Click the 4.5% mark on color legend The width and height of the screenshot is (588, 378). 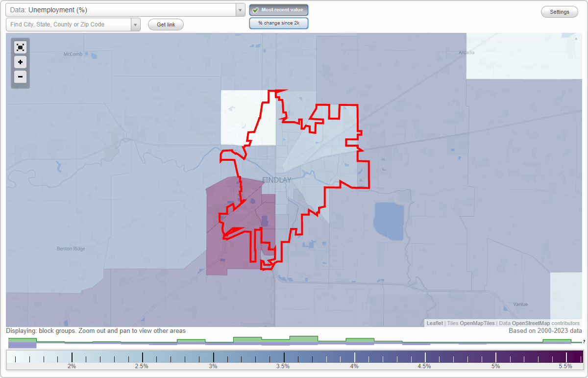pos(424,366)
